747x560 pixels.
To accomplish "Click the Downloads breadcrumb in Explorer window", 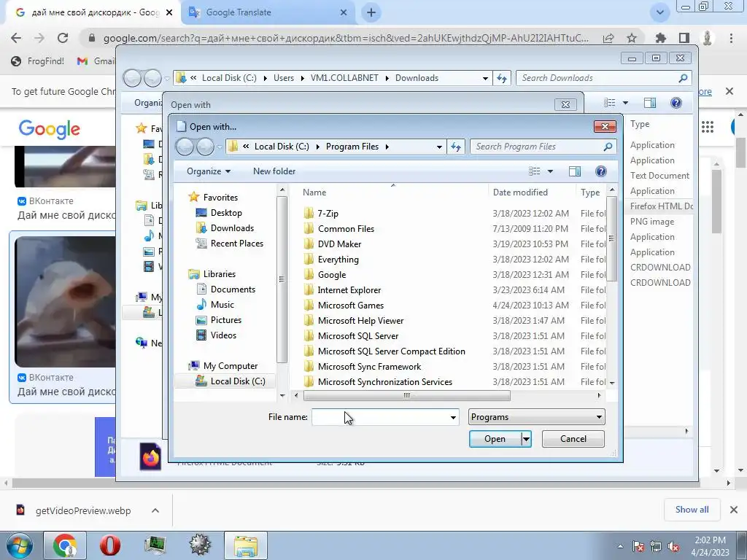I will [x=417, y=78].
